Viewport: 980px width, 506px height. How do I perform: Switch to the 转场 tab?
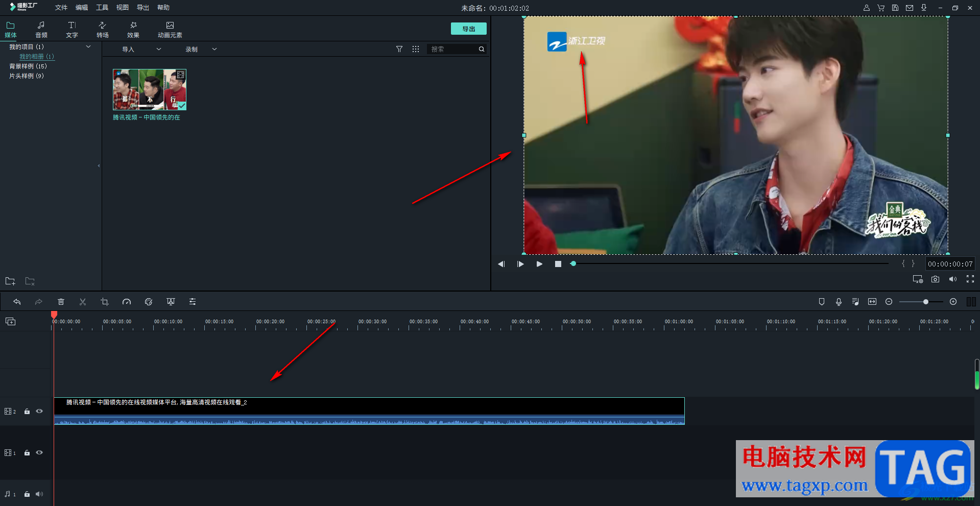(103, 30)
